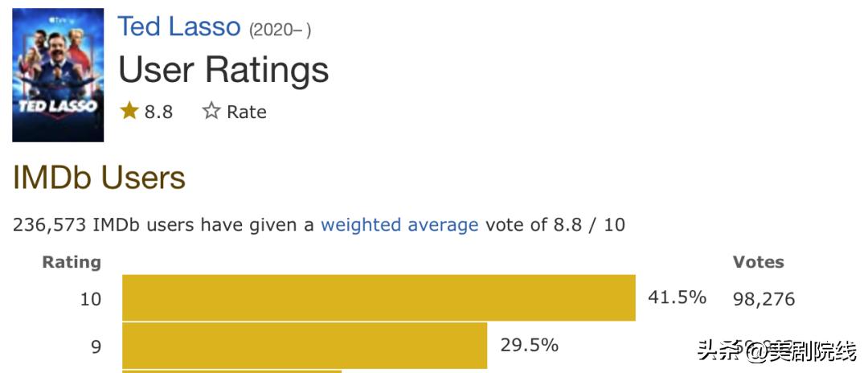Click the gold bar for rating 10

pyautogui.click(x=379, y=298)
